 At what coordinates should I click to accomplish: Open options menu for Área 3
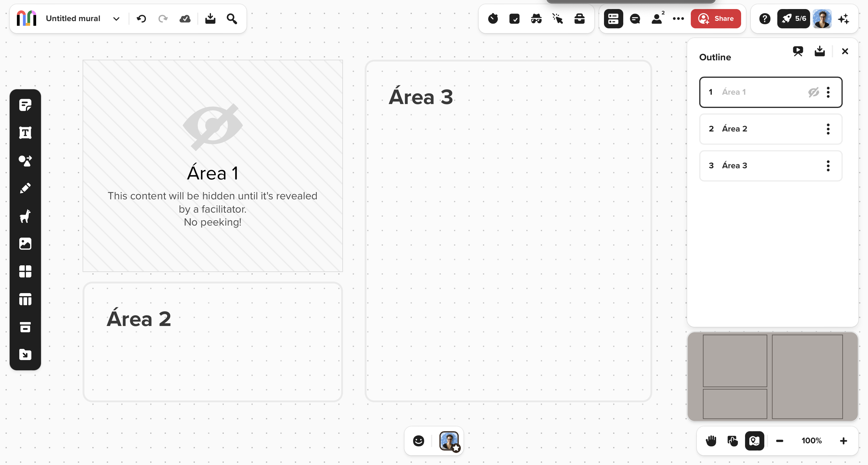tap(828, 166)
